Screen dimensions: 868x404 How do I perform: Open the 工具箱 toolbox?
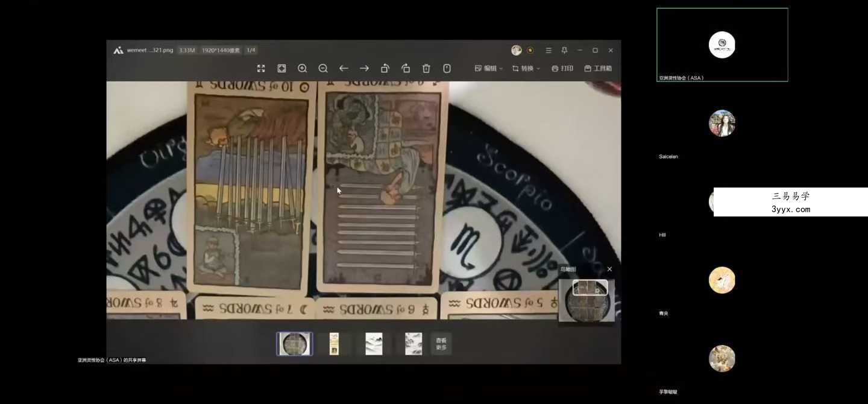[598, 68]
